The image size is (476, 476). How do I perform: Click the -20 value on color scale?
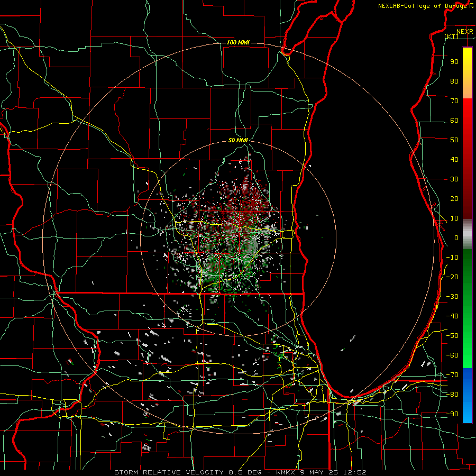(452, 277)
